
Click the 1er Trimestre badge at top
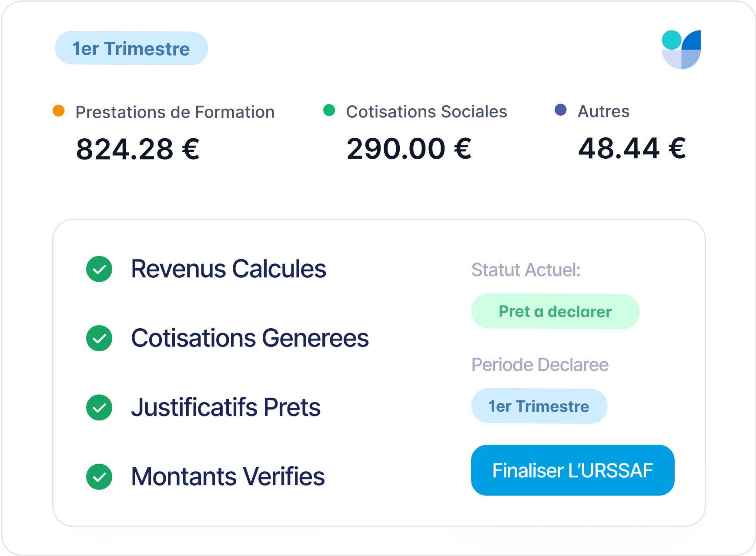click(x=131, y=48)
